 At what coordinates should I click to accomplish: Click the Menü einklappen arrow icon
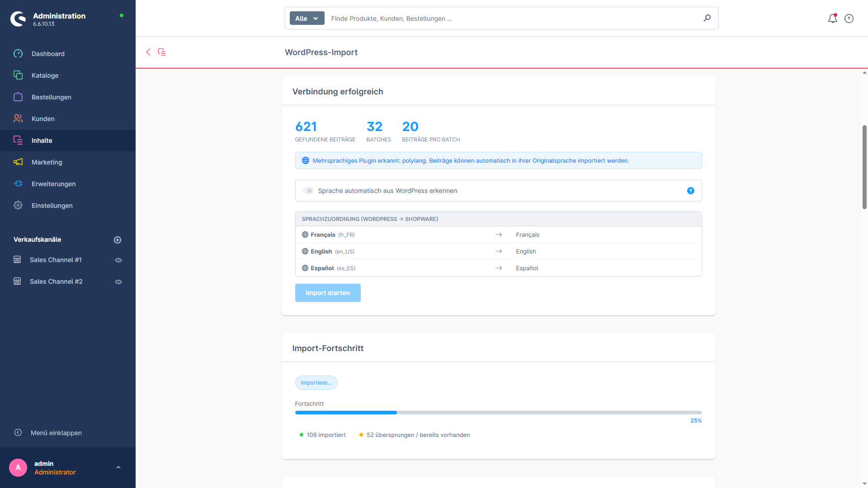pyautogui.click(x=18, y=432)
